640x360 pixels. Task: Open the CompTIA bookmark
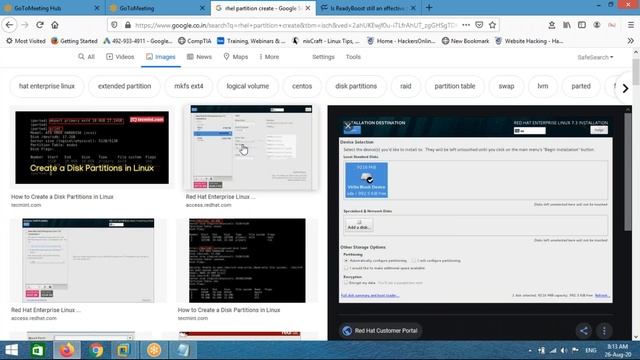pyautogui.click(x=195, y=41)
